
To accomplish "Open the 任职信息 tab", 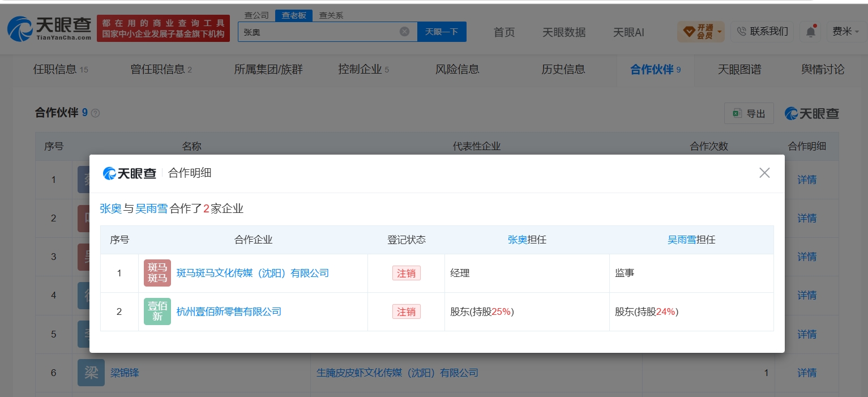I will 61,70.
